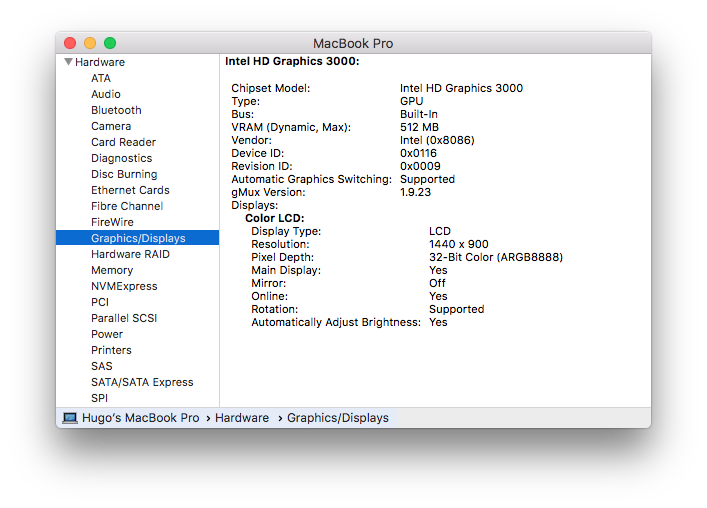Click the Intel (0x8086) vendor value

[437, 140]
